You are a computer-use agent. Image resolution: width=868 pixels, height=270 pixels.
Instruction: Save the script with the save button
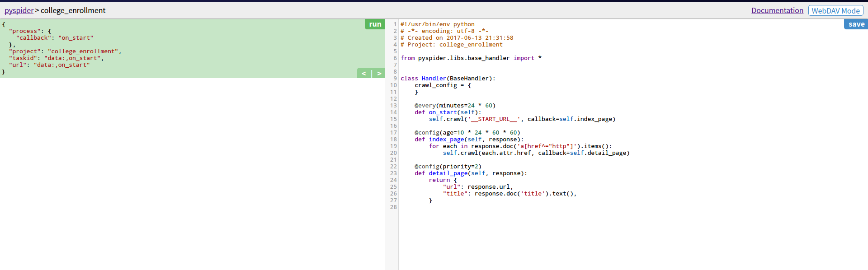point(856,24)
